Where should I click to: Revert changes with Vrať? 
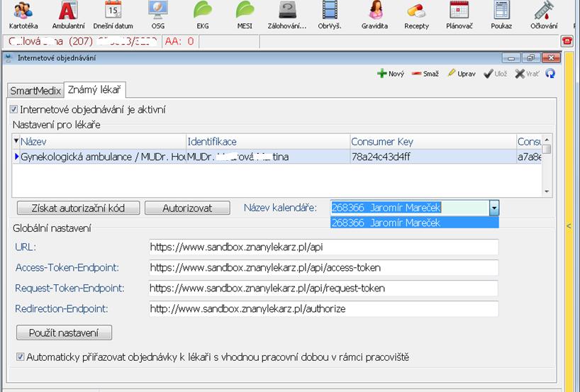click(527, 74)
